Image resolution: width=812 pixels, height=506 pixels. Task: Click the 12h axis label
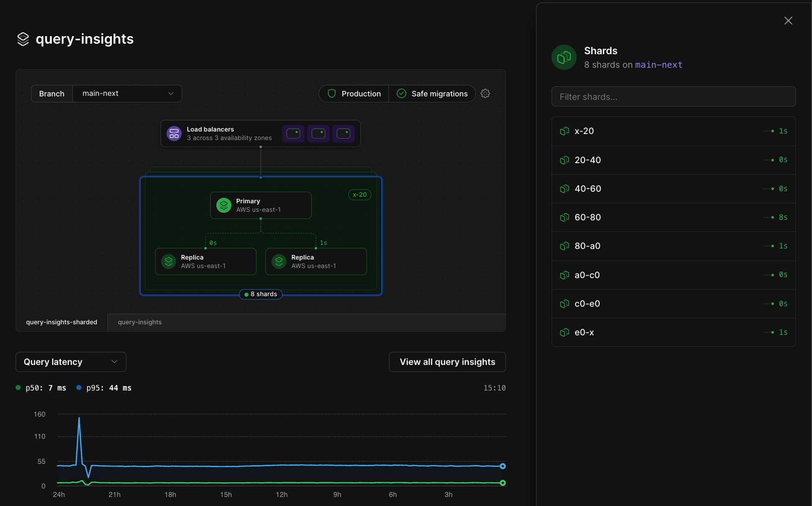tap(282, 494)
